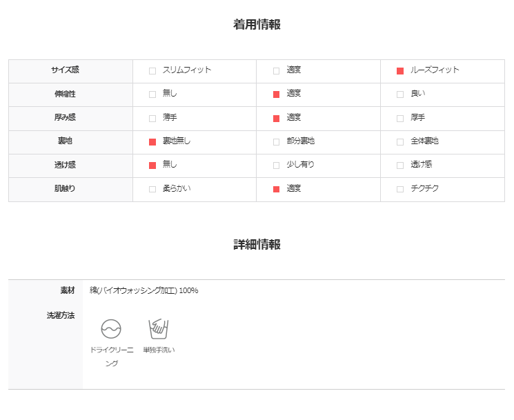Screen dimensions: 514x420
Task: Click the 洗濯方法 label
Action: (x=61, y=315)
